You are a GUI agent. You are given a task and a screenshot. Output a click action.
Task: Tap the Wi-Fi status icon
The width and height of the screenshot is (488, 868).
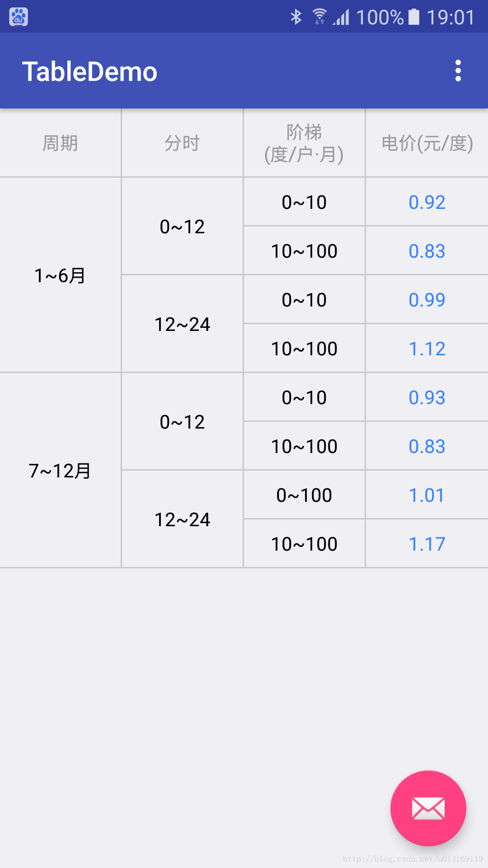point(319,17)
